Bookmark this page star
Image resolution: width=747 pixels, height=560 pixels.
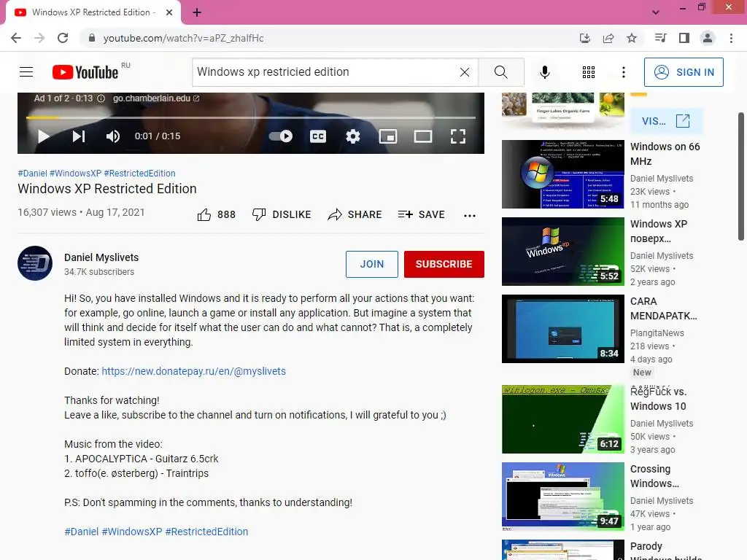click(x=632, y=38)
